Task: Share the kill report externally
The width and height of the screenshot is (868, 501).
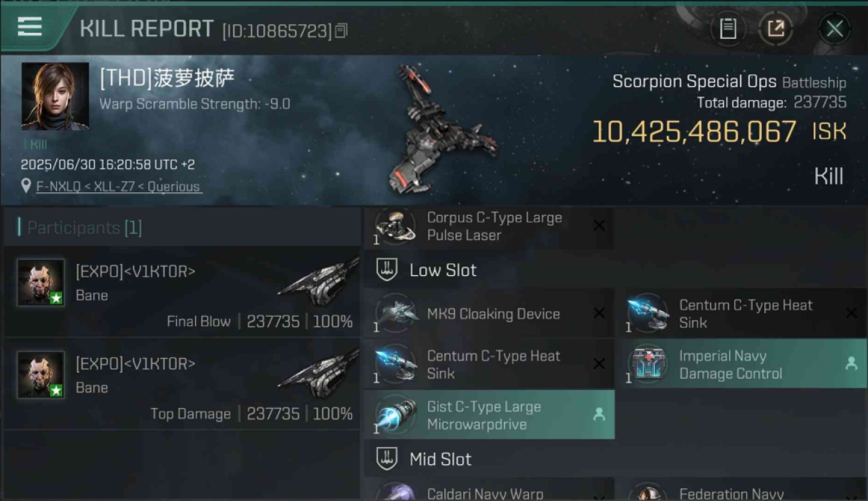Action: [x=775, y=29]
